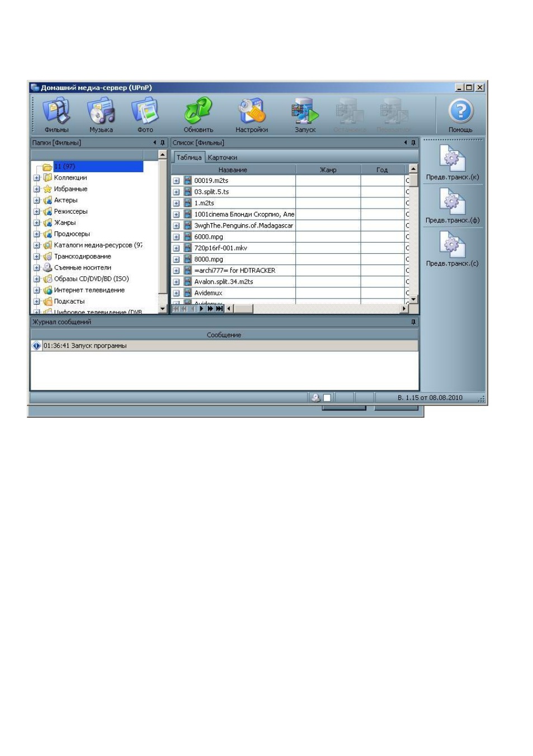Expand the Продюсеры tree node

tap(37, 234)
